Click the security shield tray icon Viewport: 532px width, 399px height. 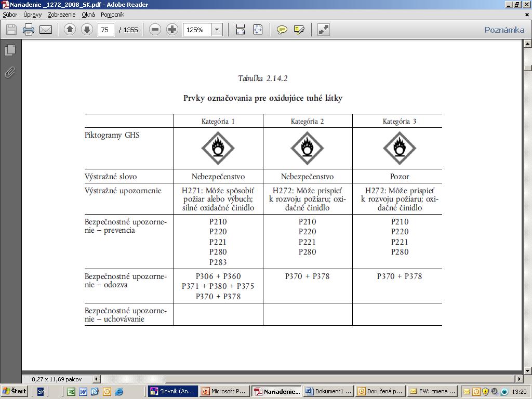click(485, 392)
